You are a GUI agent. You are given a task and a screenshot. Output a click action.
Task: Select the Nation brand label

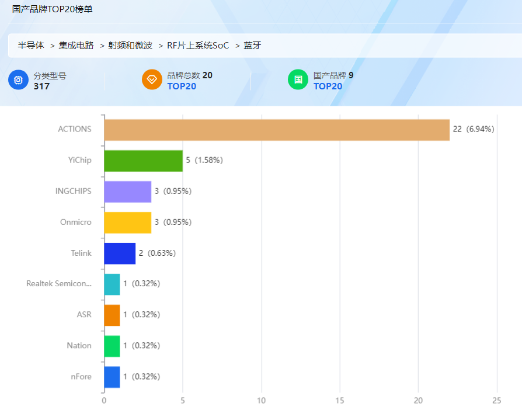[x=79, y=346]
